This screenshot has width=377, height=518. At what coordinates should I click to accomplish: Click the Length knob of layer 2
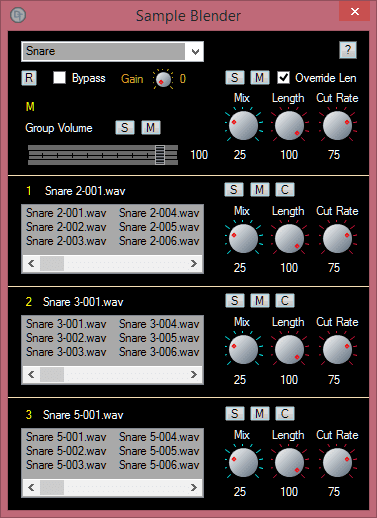coord(289,349)
